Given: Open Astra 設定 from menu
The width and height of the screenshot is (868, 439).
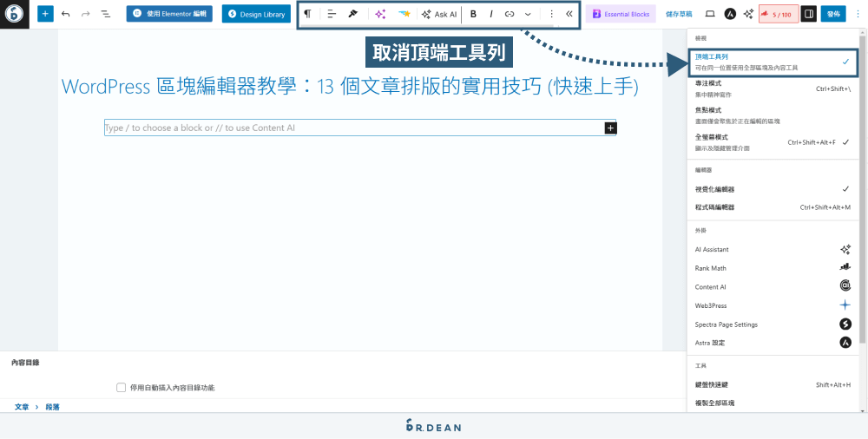Looking at the screenshot, I should click(773, 343).
